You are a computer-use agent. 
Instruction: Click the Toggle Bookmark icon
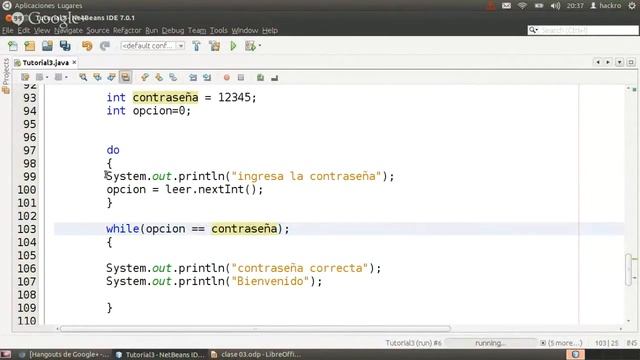click(x=173, y=77)
